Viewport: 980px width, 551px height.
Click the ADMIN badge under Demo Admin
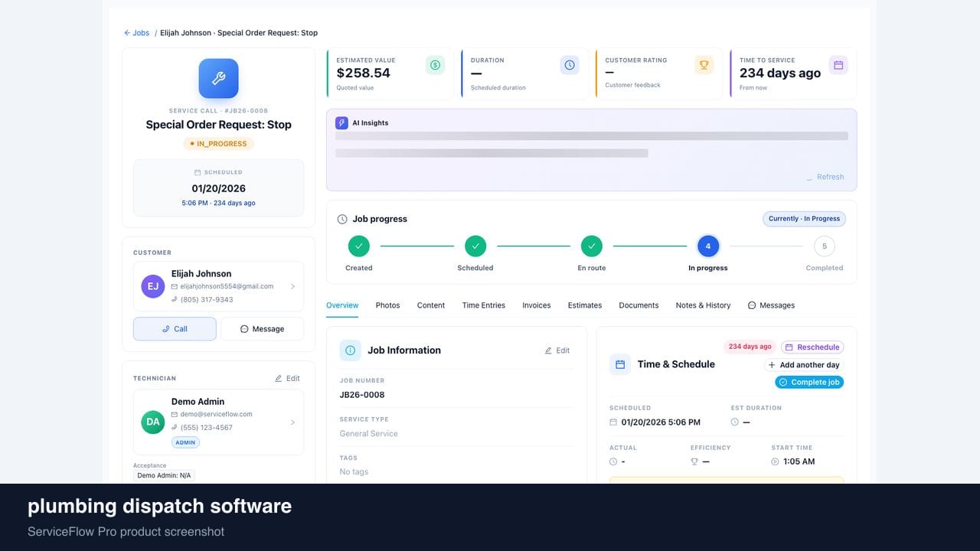pos(185,442)
